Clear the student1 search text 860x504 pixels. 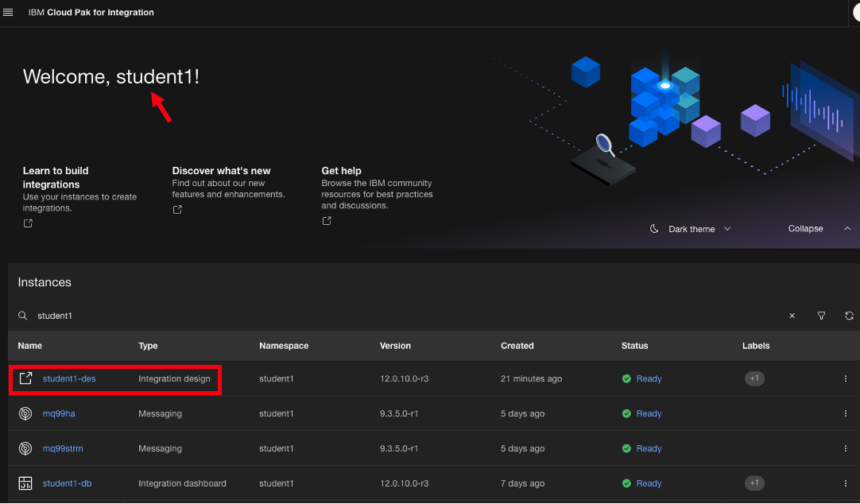click(792, 316)
